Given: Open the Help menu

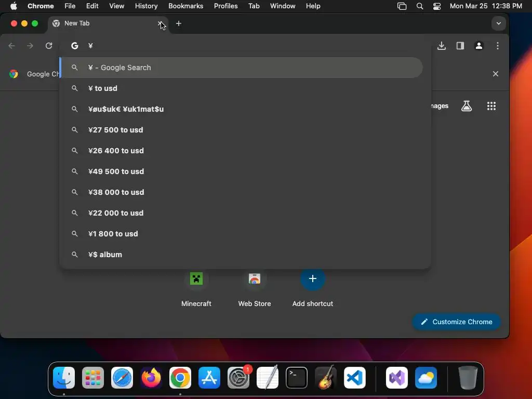Looking at the screenshot, I should point(313,6).
